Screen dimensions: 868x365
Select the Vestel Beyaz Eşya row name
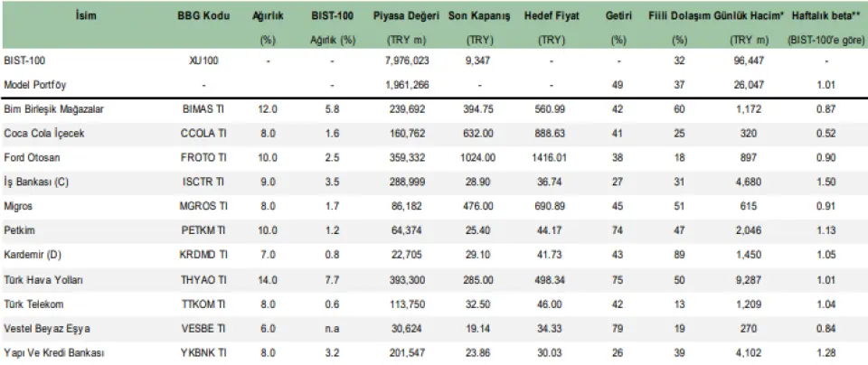(48, 328)
